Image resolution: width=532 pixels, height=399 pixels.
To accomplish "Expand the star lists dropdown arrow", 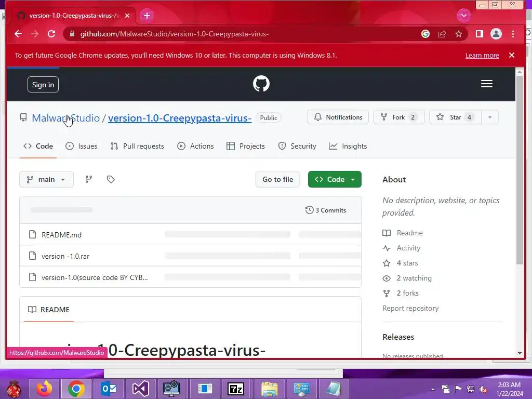I will click(490, 117).
